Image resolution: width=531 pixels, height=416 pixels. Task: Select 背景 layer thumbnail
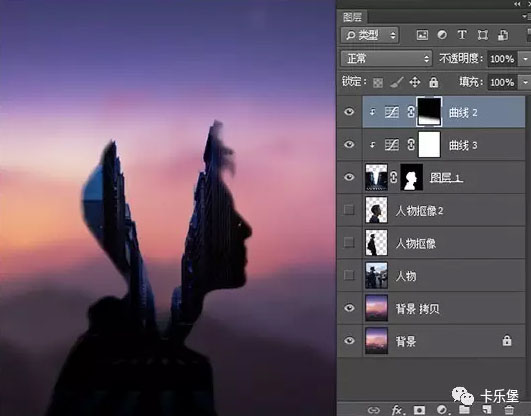pyautogui.click(x=377, y=340)
